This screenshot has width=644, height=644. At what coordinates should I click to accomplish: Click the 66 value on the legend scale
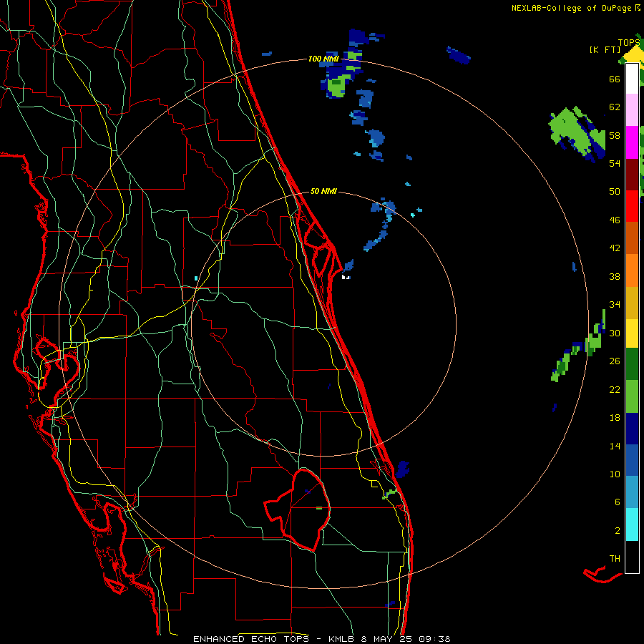coord(615,79)
